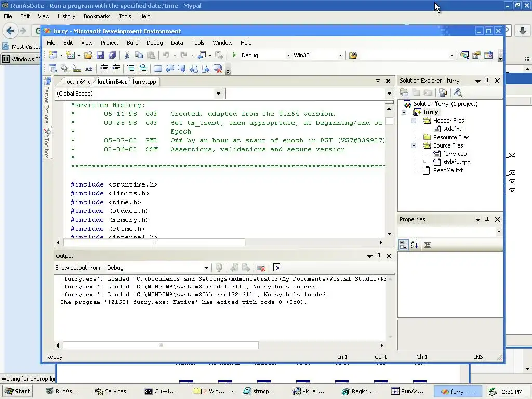Collapse the Header Files folder
The image size is (532, 399).
coord(414,121)
